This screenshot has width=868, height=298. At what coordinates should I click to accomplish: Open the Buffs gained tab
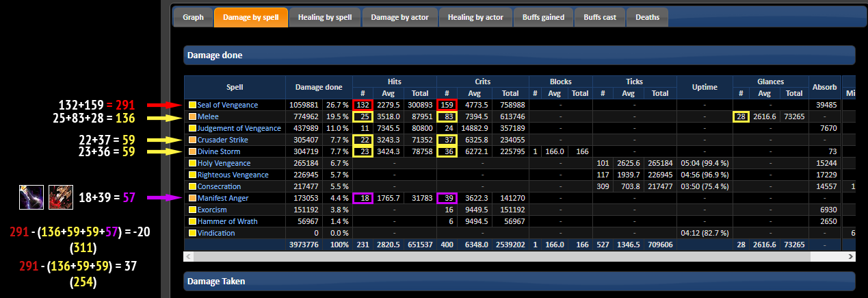pos(543,18)
